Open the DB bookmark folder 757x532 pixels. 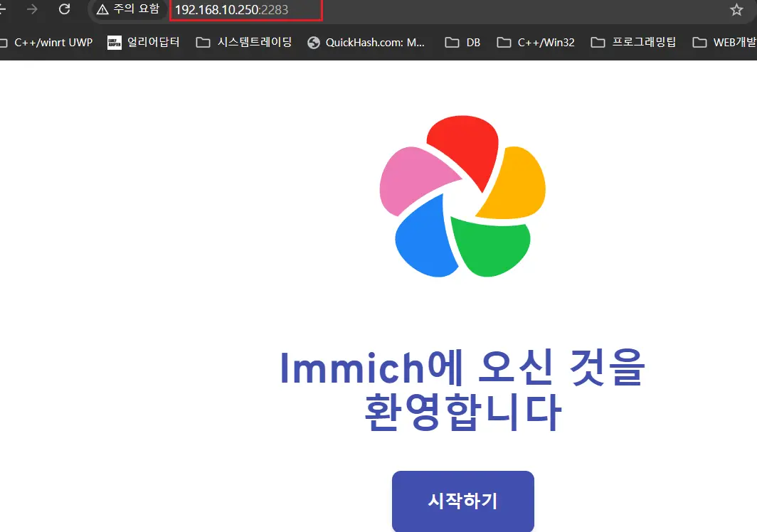463,43
